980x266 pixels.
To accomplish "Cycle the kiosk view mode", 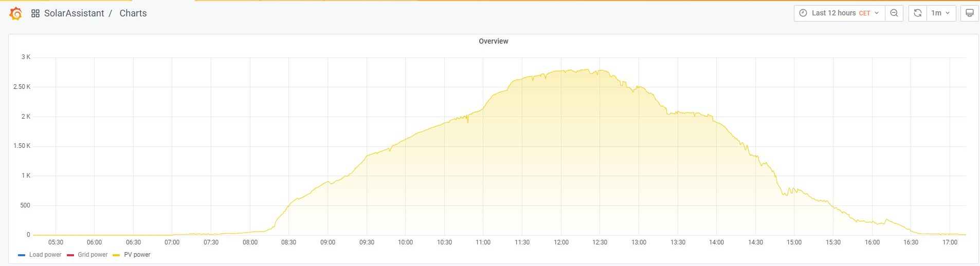I will 969,13.
